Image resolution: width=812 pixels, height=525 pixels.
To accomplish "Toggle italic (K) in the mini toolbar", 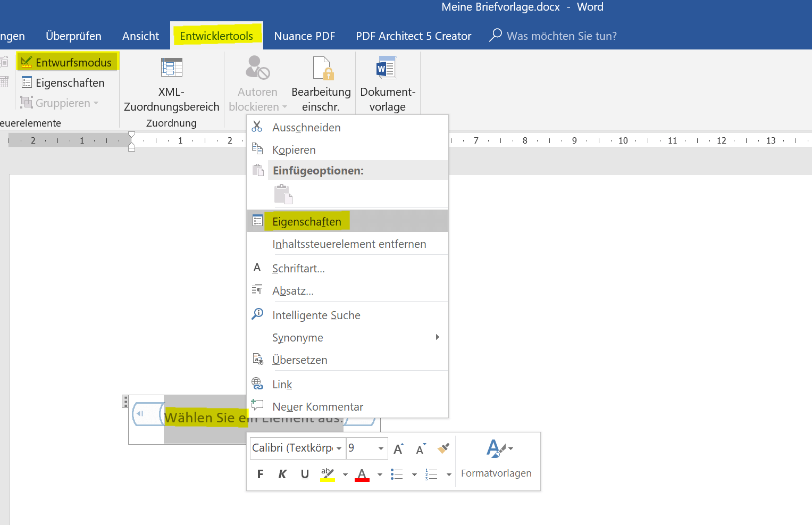I will click(x=282, y=474).
